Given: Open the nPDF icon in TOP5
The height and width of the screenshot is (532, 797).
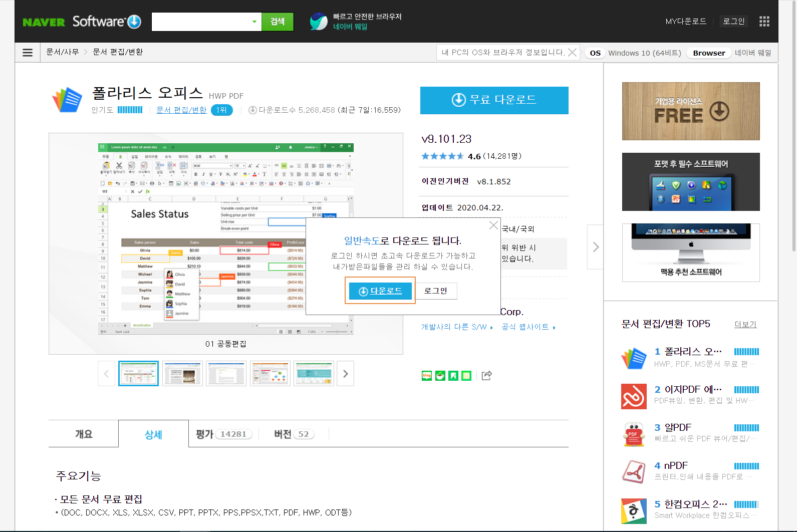Looking at the screenshot, I should 634,472.
